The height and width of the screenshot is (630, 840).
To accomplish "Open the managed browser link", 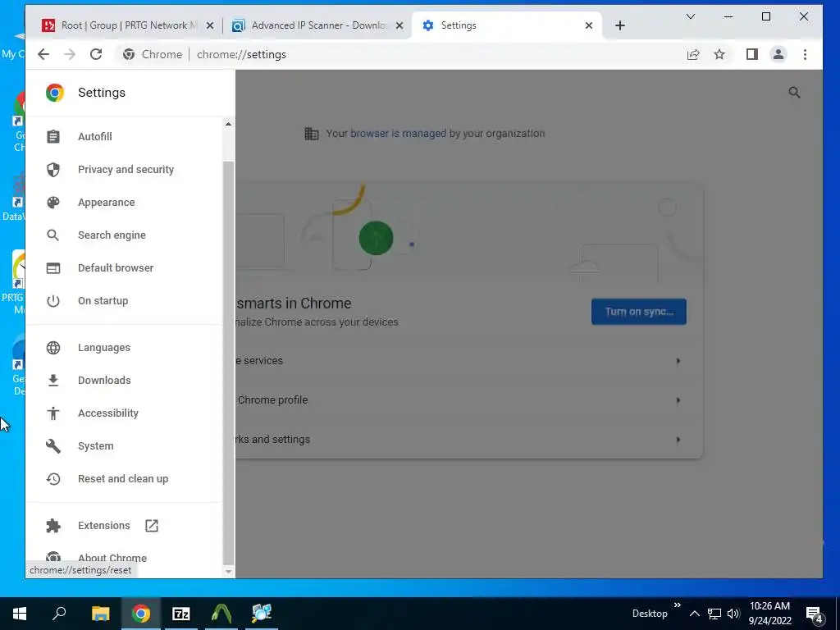I will [x=398, y=134].
